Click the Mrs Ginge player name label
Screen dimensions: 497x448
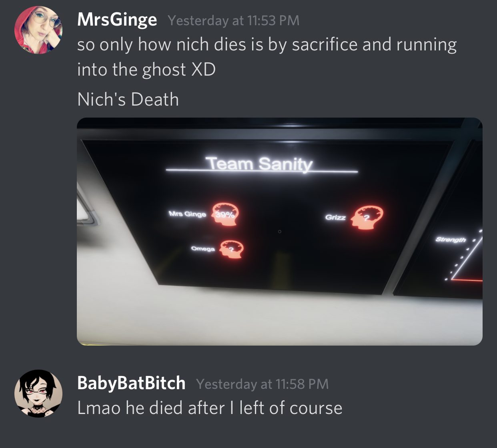(187, 214)
